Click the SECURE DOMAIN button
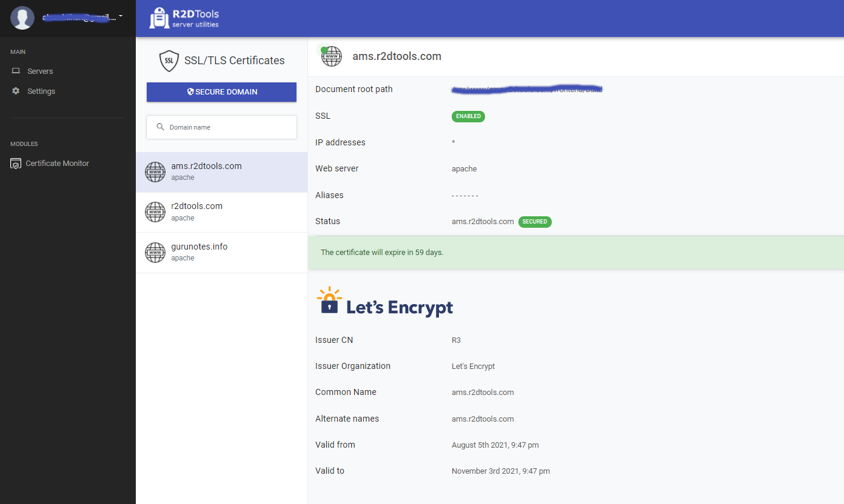 [221, 92]
